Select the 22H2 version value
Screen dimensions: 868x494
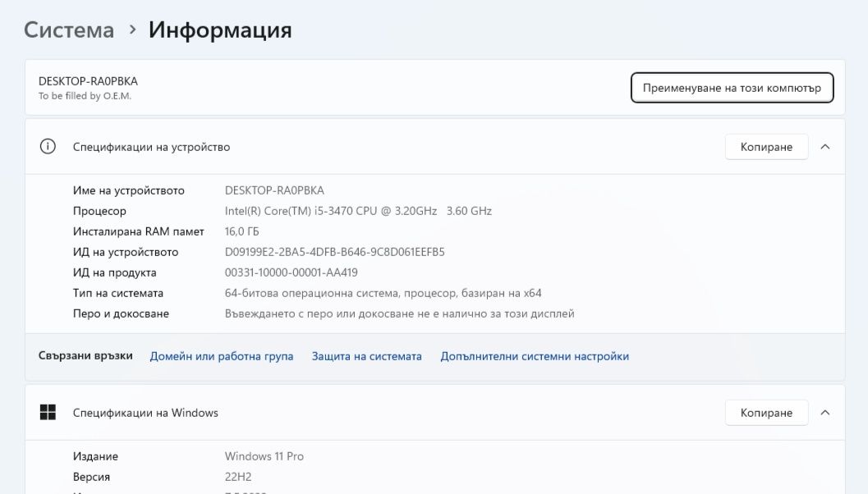pos(238,477)
